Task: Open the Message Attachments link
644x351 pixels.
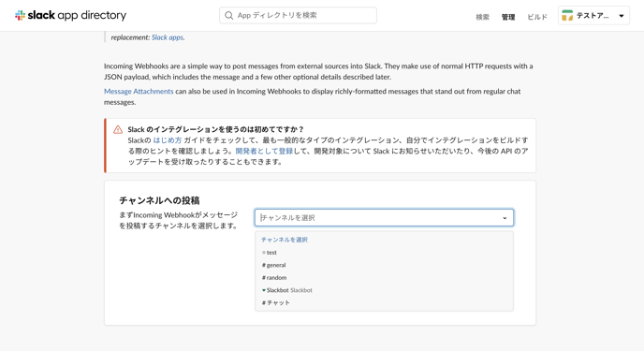Action: (x=139, y=91)
